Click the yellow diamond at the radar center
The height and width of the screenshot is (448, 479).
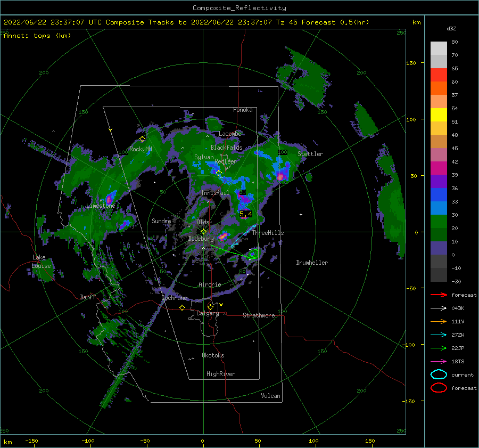point(203,232)
